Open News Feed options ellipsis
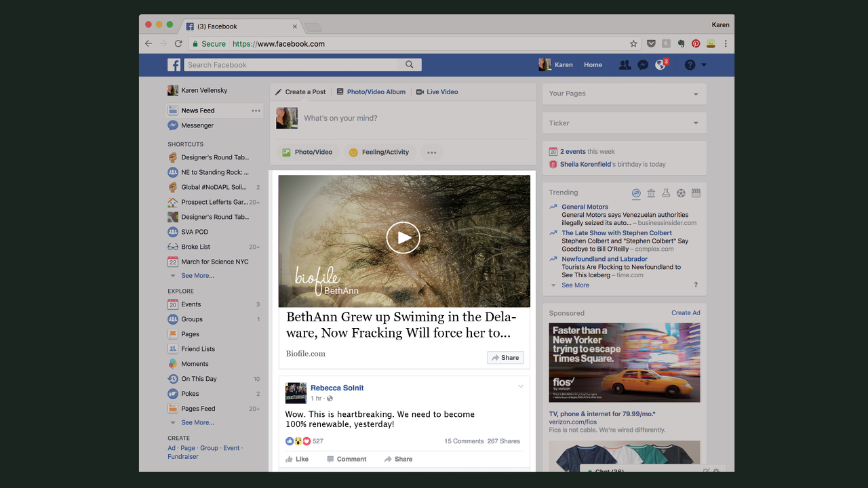 (x=256, y=110)
